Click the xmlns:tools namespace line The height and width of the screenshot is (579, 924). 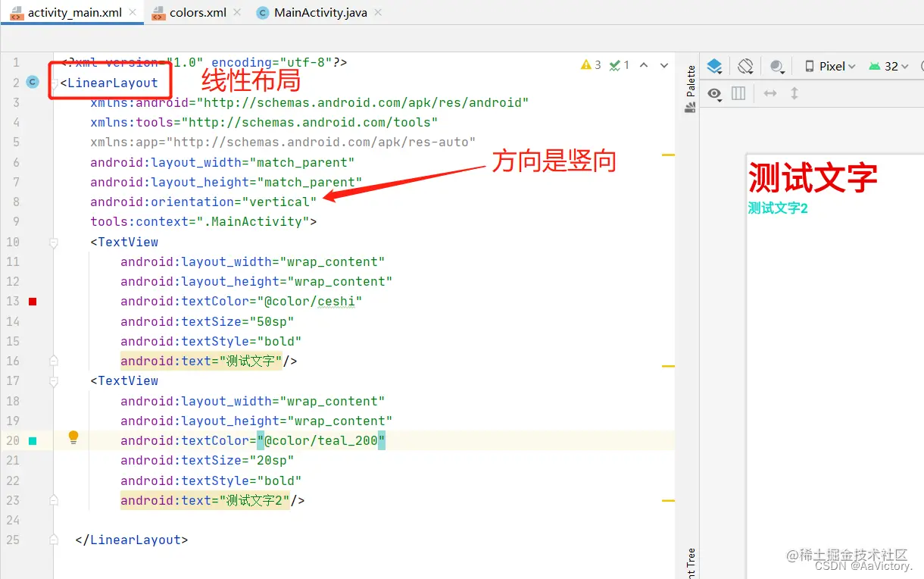pos(264,122)
